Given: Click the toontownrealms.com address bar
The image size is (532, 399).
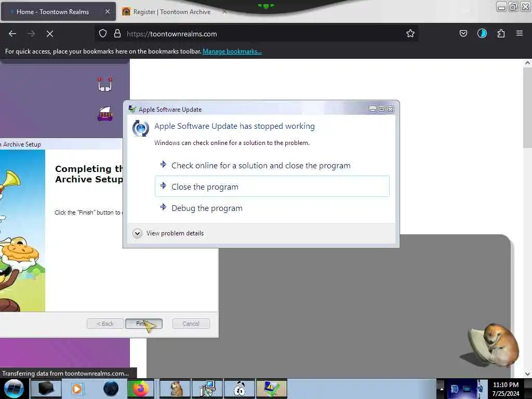Looking at the screenshot, I should coord(256,34).
